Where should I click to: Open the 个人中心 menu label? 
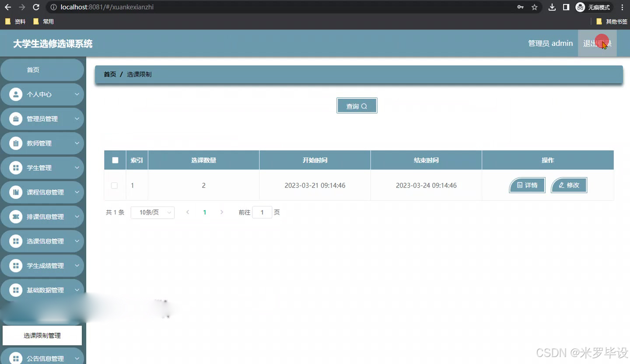(x=39, y=94)
